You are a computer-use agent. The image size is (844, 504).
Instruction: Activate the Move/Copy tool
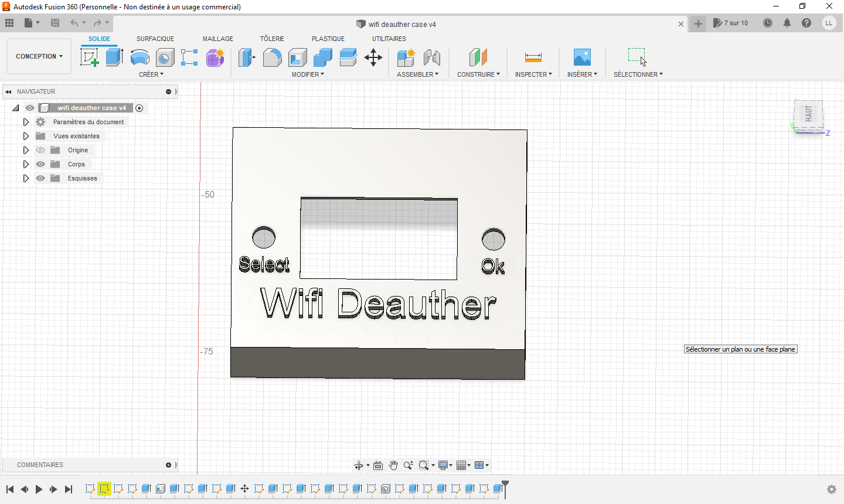coord(373,57)
